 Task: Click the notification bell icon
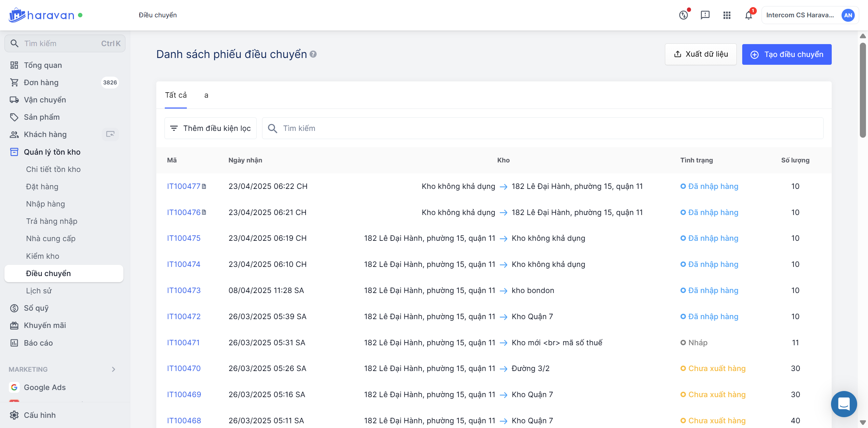tap(748, 15)
